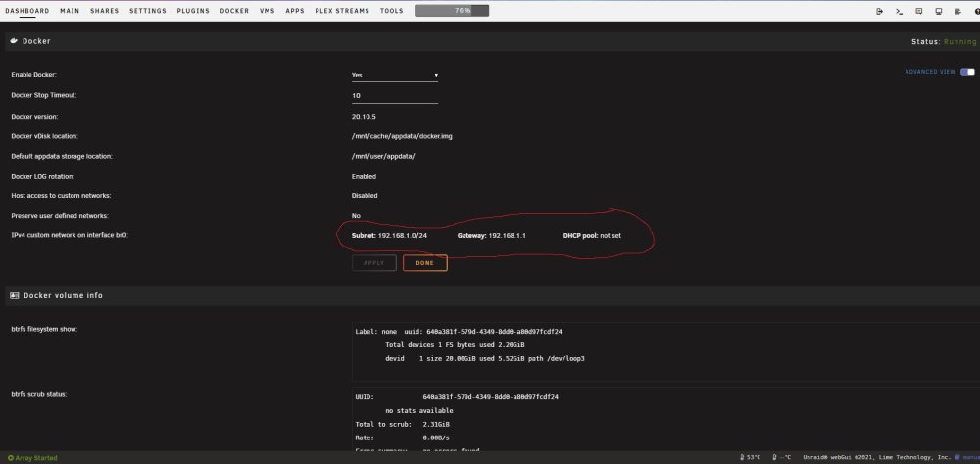Screen dimensions: 980x464
Task: Open the Feedback icon in header
Action: click(919, 11)
